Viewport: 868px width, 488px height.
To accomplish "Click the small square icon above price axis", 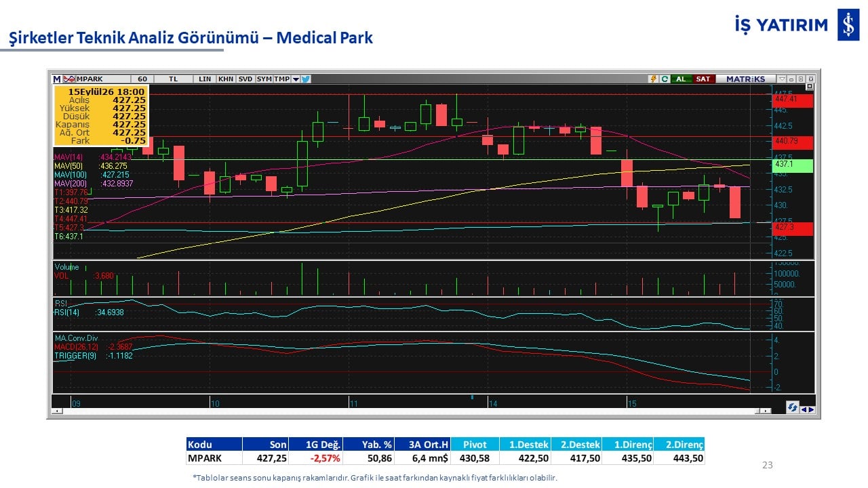I will coord(810,87).
